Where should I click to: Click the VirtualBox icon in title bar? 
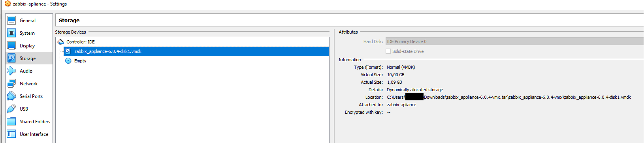pyautogui.click(x=8, y=4)
